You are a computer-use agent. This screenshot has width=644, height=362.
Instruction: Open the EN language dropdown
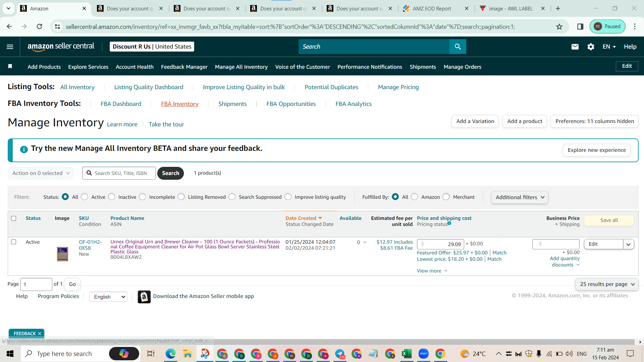click(x=609, y=47)
